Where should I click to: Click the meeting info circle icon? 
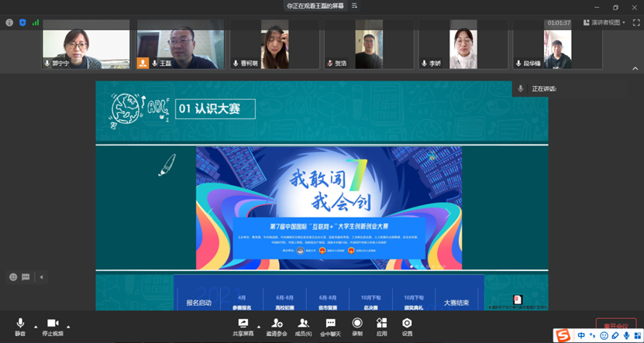click(9, 22)
